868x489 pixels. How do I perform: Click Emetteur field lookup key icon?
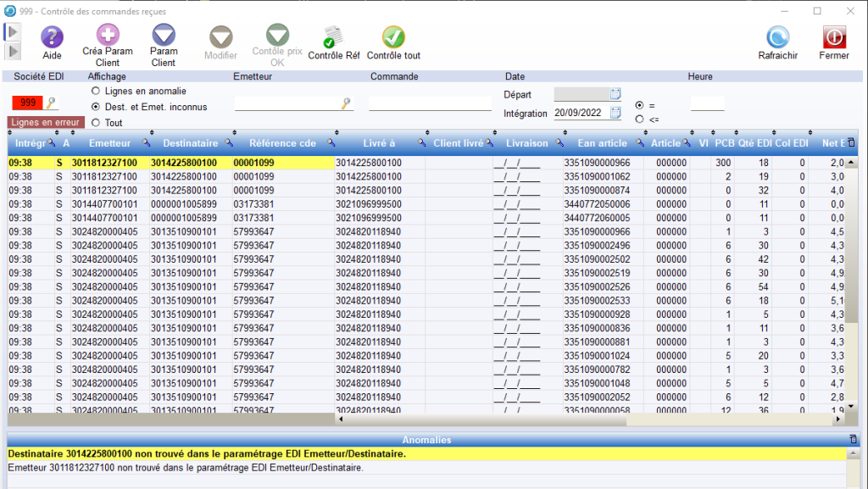[x=347, y=103]
